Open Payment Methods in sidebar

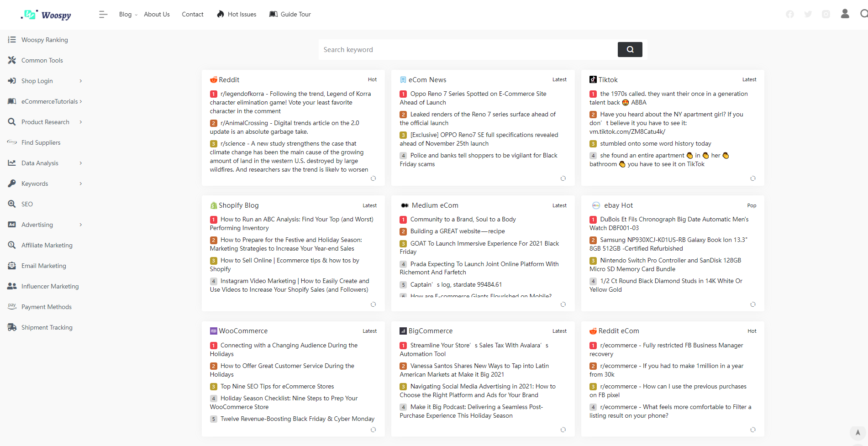click(x=47, y=307)
